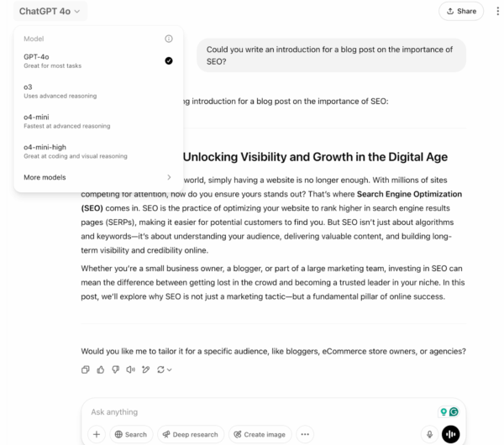Click the microphone dictation icon

429,434
